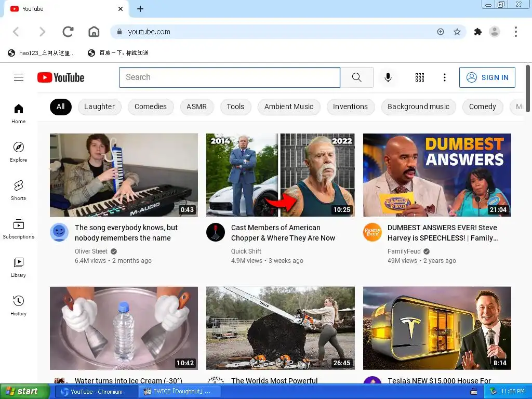Open Quick Shift channel name
This screenshot has height=399, width=532.
[246, 251]
